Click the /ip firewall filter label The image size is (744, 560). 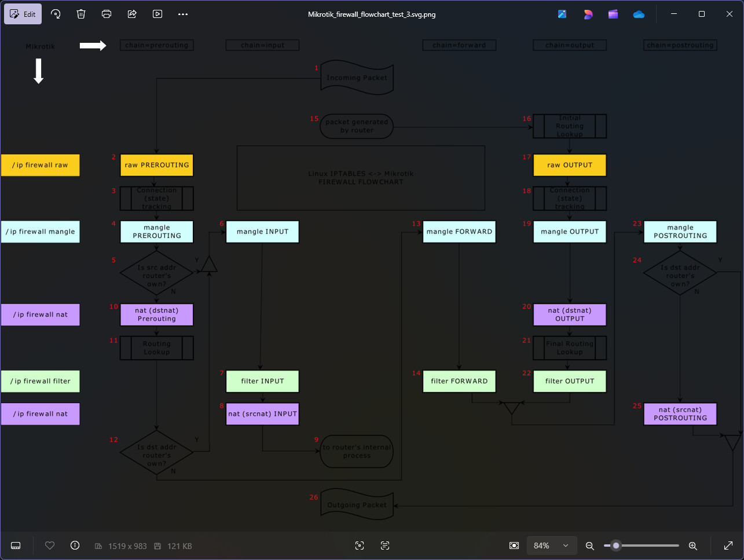(x=40, y=381)
